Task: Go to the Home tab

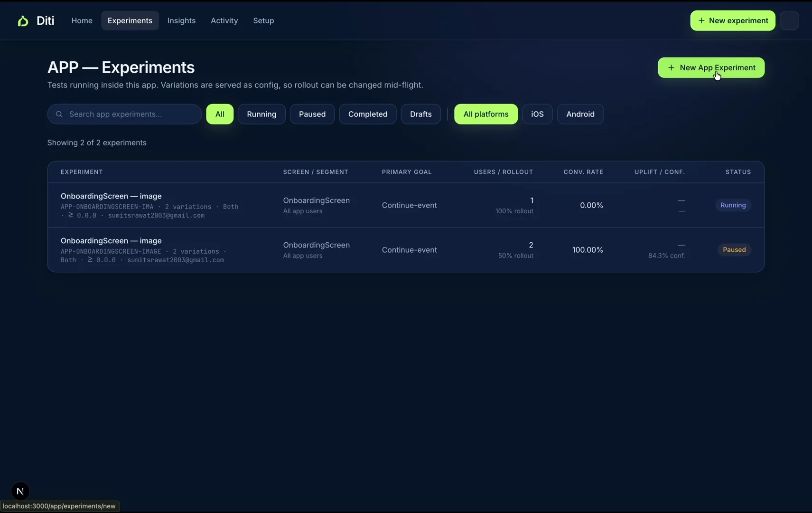Action: (82, 20)
